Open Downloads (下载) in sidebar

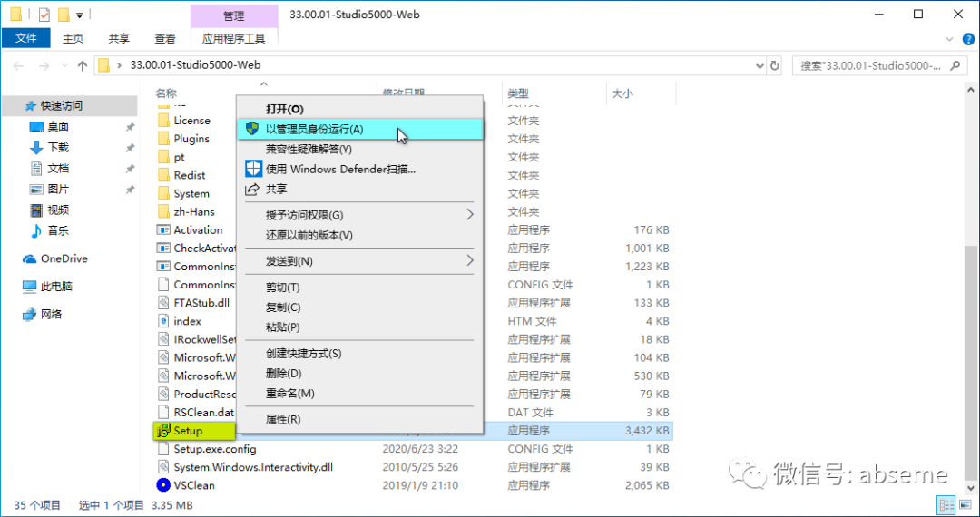click(x=58, y=147)
